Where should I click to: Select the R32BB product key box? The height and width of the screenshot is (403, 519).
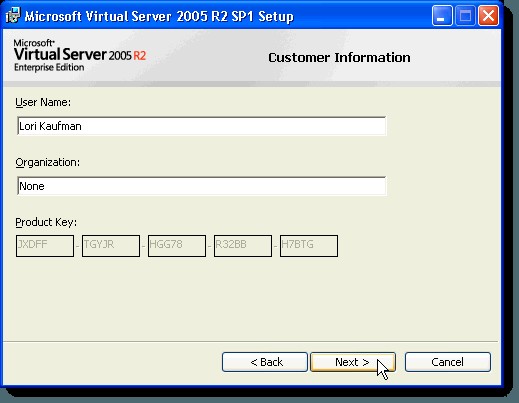point(243,246)
